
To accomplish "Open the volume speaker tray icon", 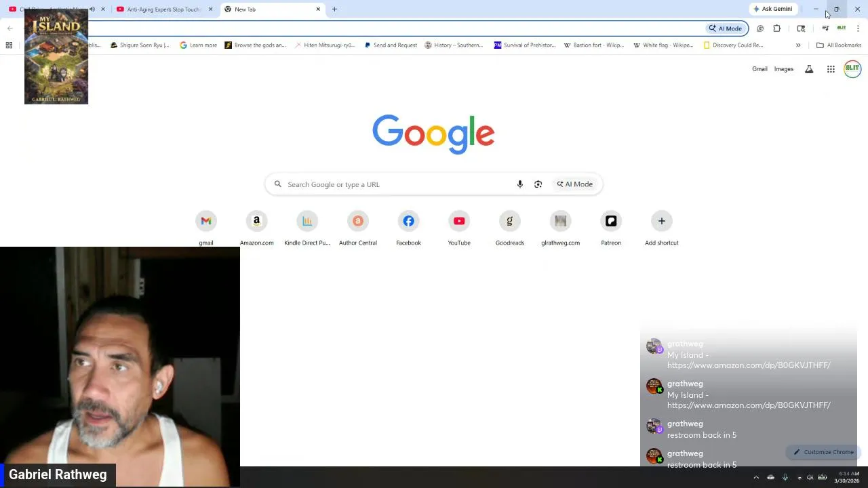I will click(810, 477).
